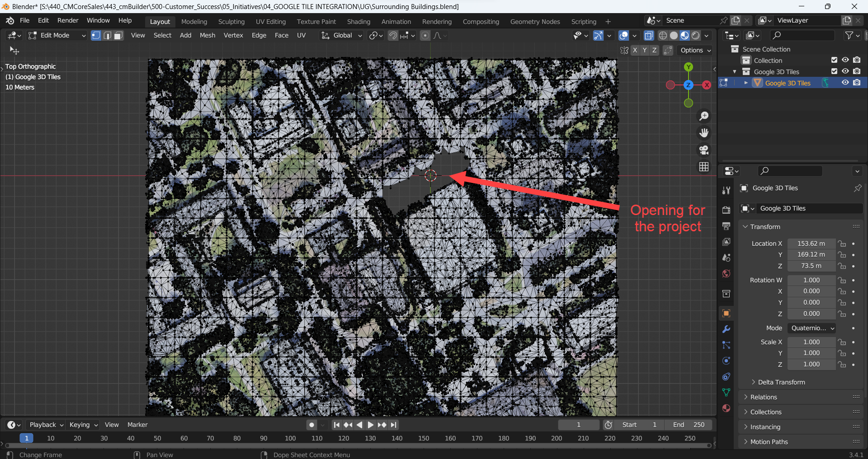The height and width of the screenshot is (459, 868).
Task: Select rendered viewport shading
Action: [x=696, y=35]
